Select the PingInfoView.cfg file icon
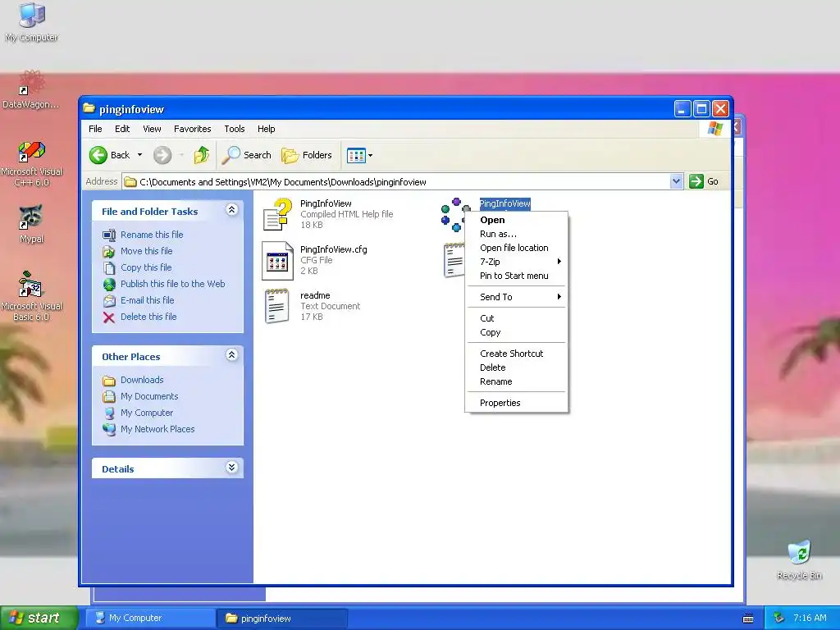 tap(277, 260)
